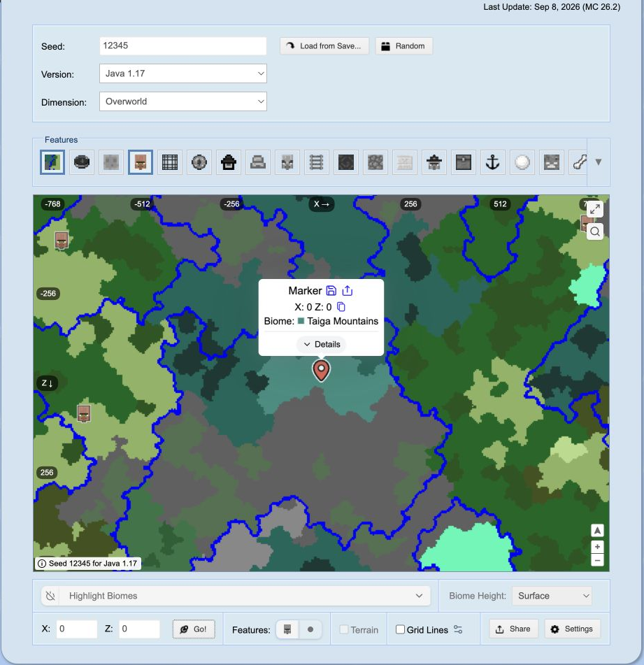Enable the Buried Treasure chest feature
The width and height of the screenshot is (644, 665).
click(x=464, y=162)
